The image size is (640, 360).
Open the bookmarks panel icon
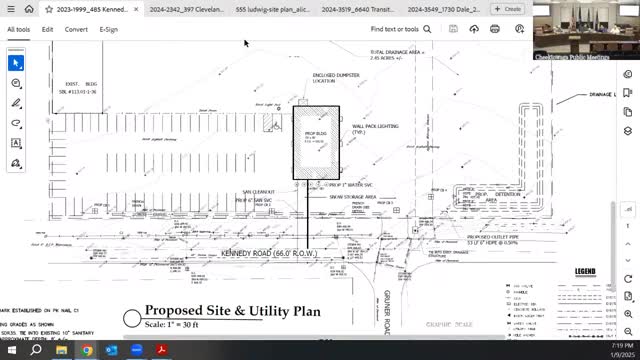point(628,93)
